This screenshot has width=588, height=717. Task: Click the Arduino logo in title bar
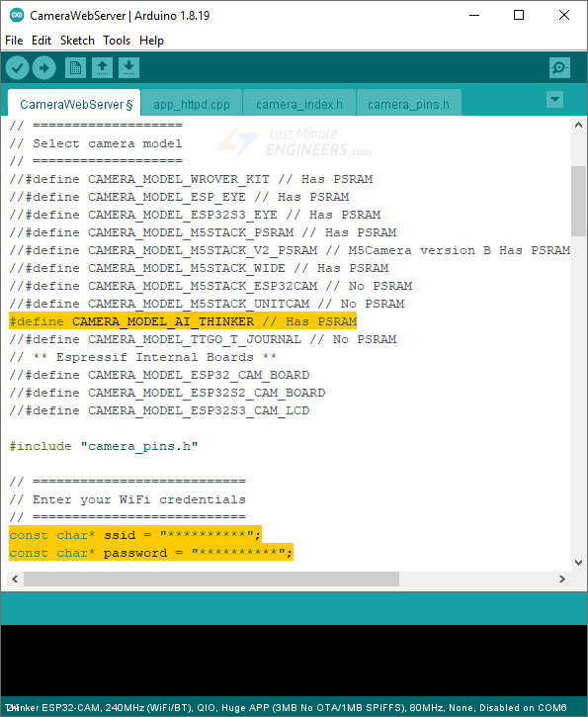click(17, 15)
